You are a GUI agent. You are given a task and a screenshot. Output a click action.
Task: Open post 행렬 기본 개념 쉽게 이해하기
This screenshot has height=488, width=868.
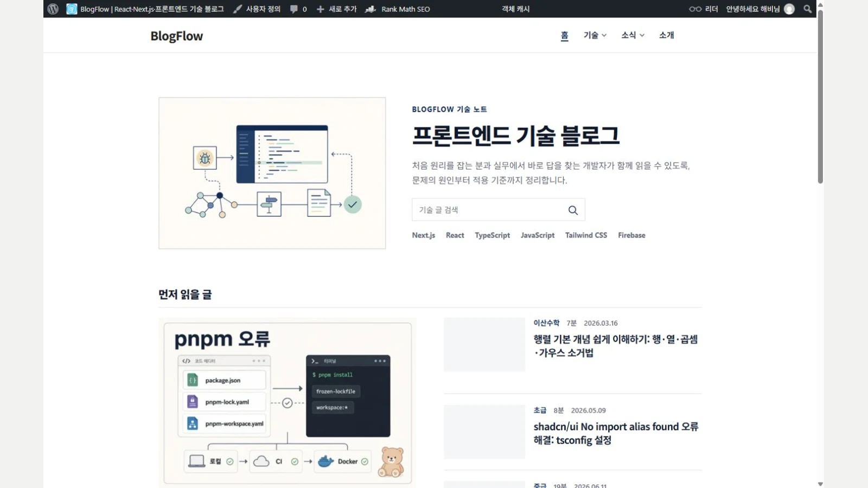615,346
